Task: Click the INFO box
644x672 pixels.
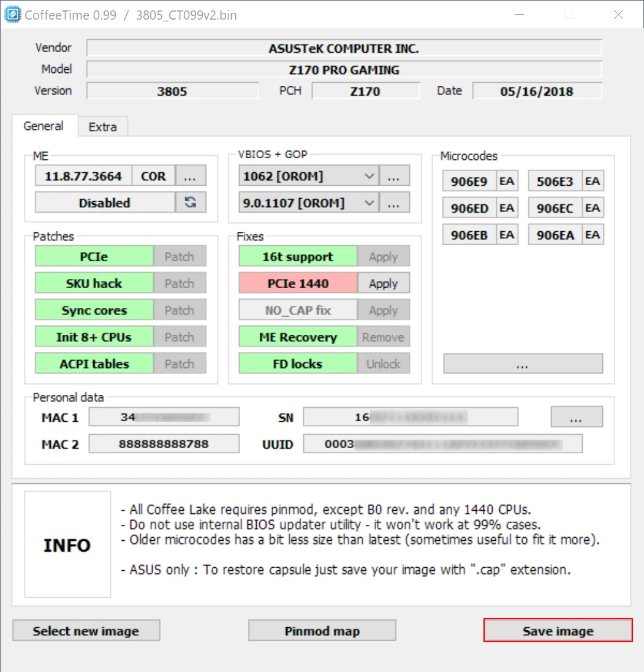Action: 67,544
